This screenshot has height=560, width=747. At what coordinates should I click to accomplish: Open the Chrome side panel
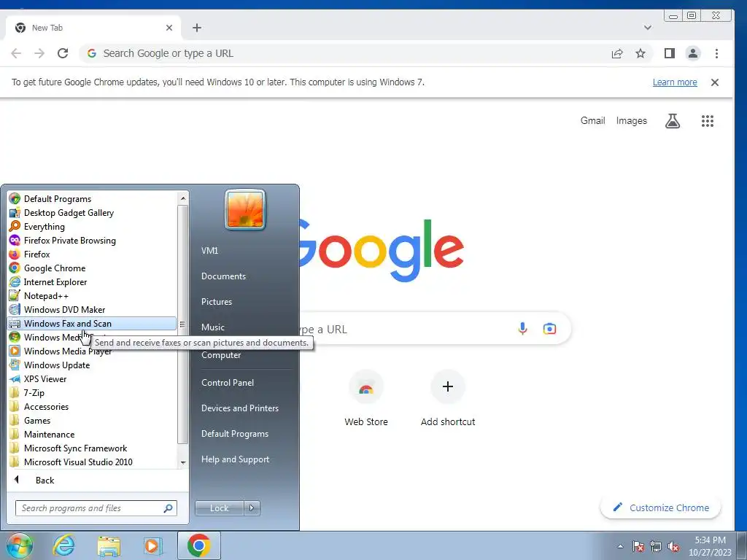tap(670, 53)
